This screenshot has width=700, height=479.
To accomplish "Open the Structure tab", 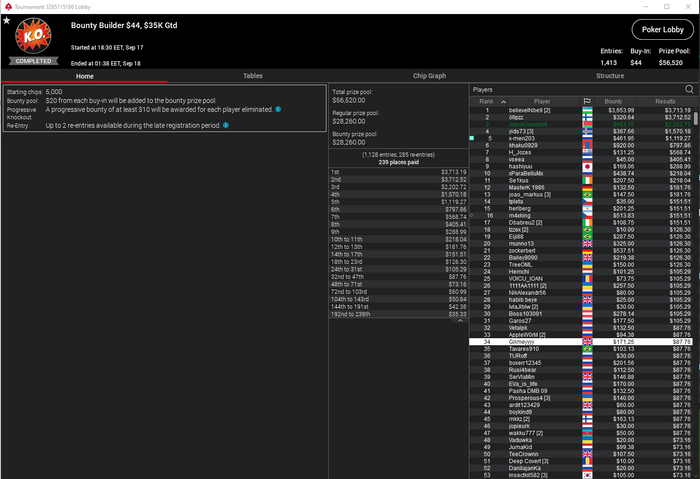I will pos(610,76).
